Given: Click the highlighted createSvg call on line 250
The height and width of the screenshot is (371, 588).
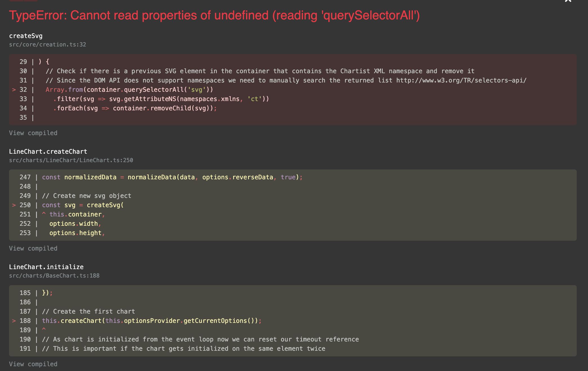Looking at the screenshot, I should (104, 205).
